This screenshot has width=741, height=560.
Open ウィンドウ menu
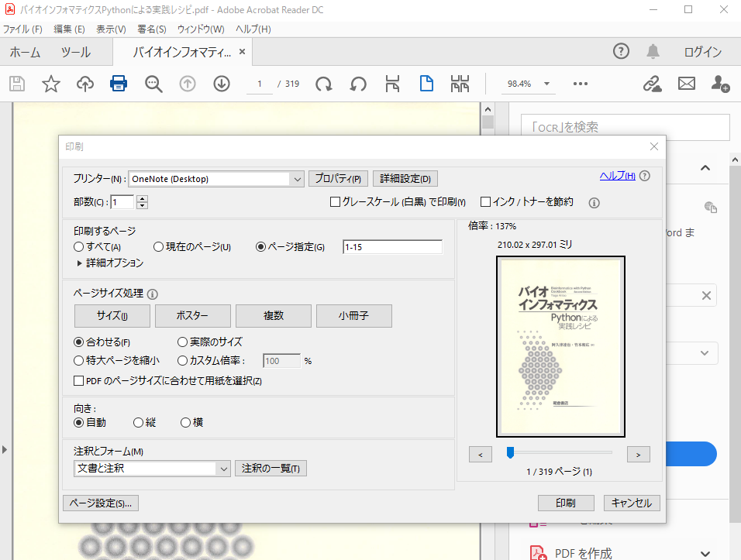click(x=201, y=29)
